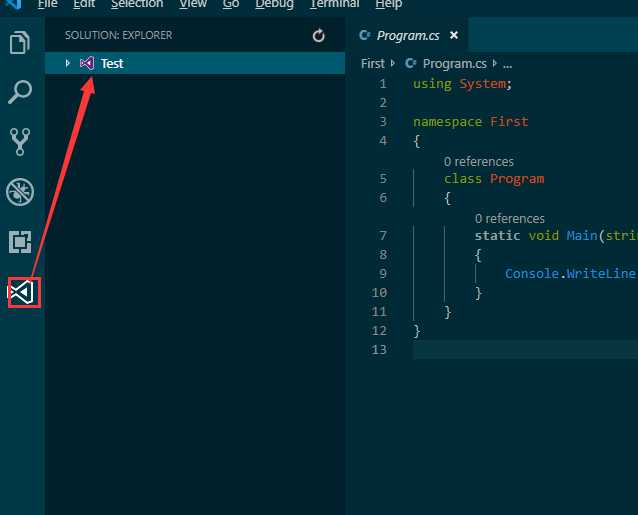Click 'Console.WriteLine' on line 9
This screenshot has width=638, height=515.
(x=570, y=273)
